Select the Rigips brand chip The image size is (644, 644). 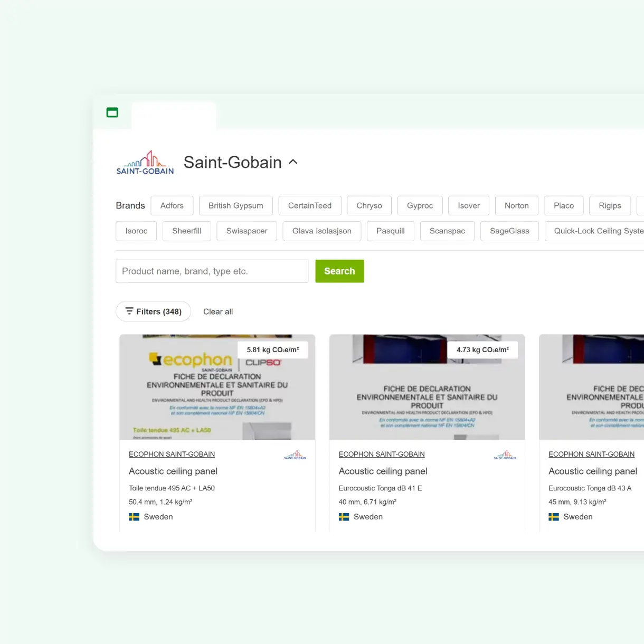[x=610, y=206]
